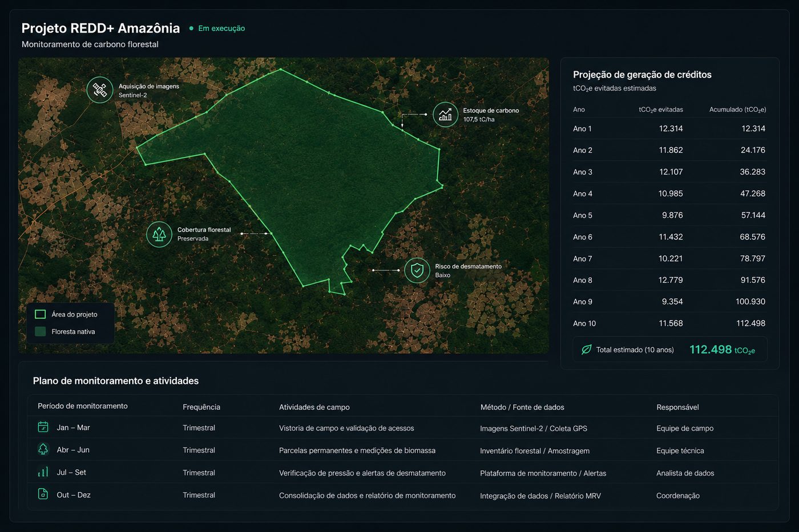Click the 11.432 value for Ano 6

(x=671, y=237)
